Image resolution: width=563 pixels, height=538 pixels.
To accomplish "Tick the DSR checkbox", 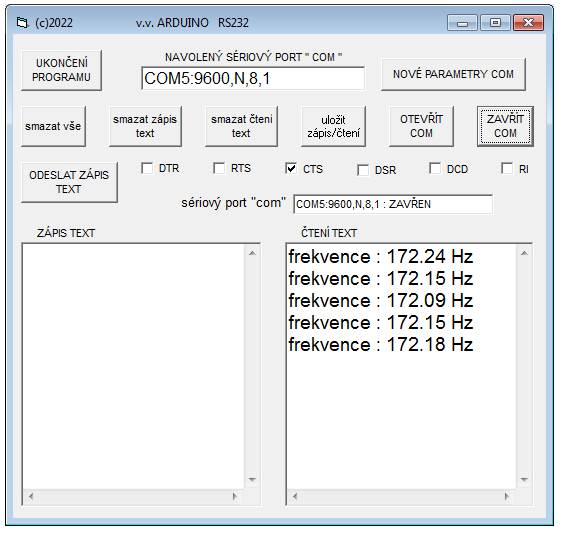I will [363, 170].
